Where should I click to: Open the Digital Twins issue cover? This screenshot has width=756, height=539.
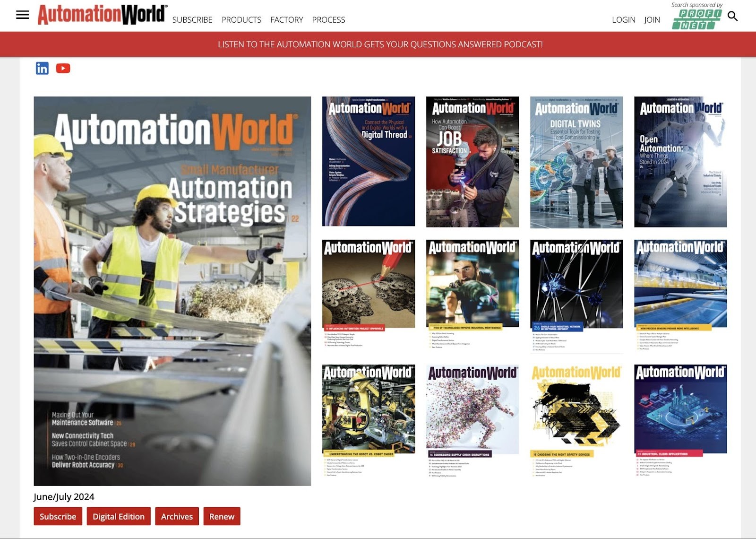576,162
